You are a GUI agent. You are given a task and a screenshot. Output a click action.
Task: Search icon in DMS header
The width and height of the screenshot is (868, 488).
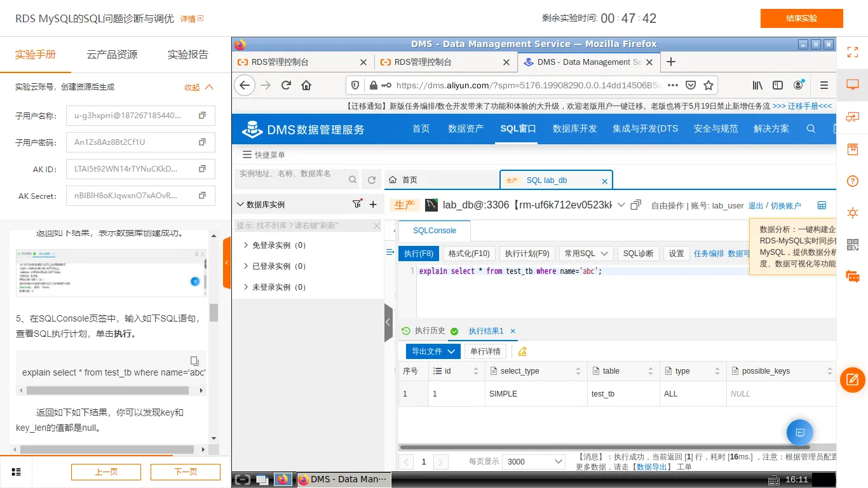811,128
